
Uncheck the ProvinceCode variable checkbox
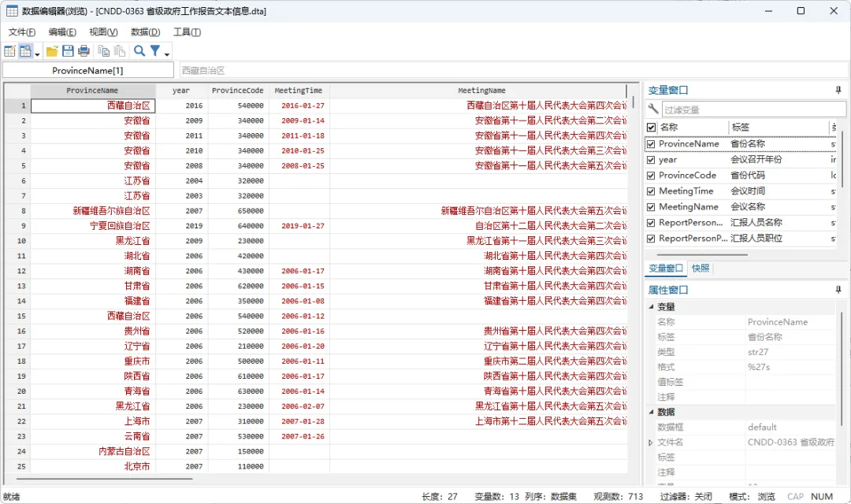[x=651, y=176]
